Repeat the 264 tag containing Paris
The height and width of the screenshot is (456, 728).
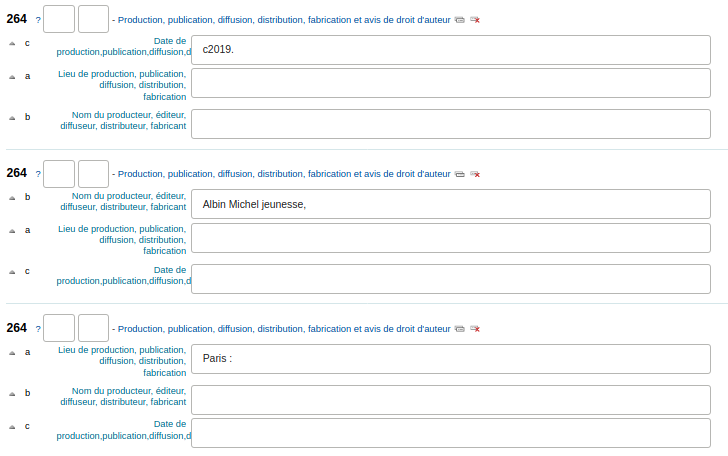click(459, 329)
